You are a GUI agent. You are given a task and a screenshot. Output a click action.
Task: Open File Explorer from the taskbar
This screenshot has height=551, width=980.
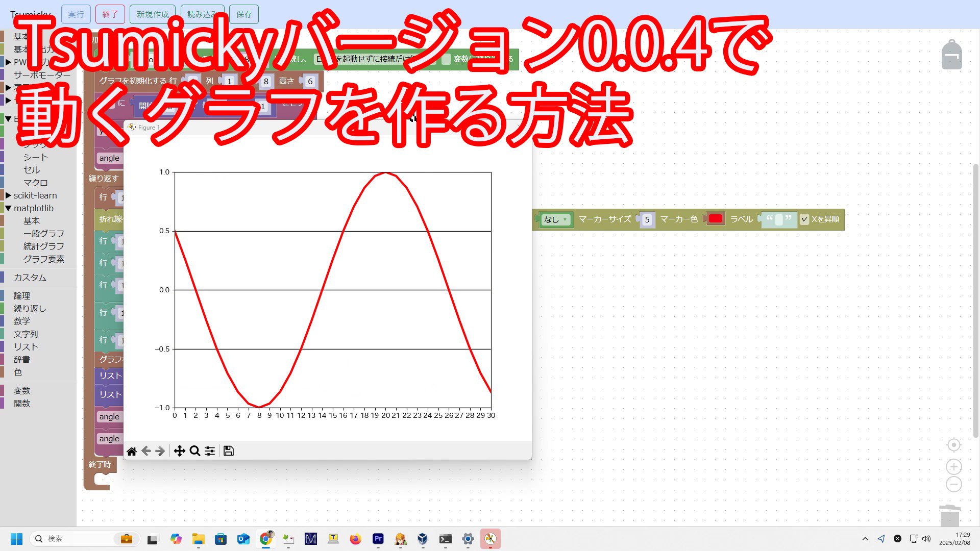[199, 539]
